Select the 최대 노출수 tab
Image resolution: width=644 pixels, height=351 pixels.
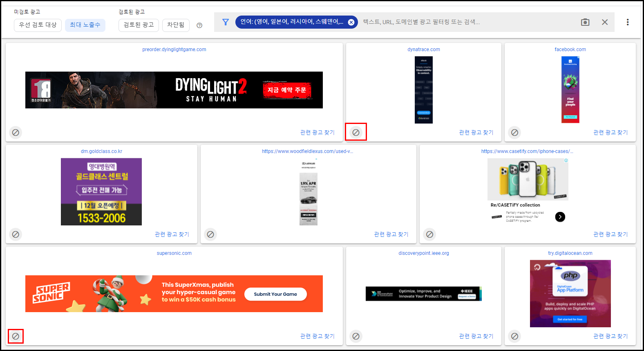pos(85,25)
